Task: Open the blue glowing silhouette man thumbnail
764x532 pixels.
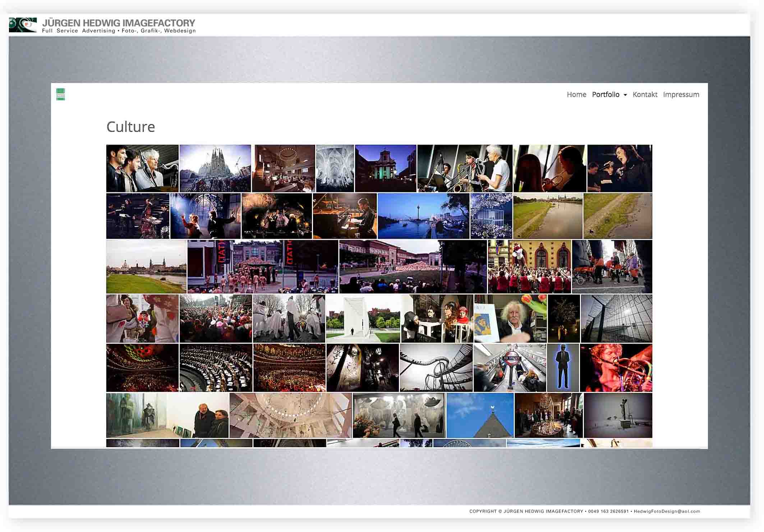Action: coord(562,367)
